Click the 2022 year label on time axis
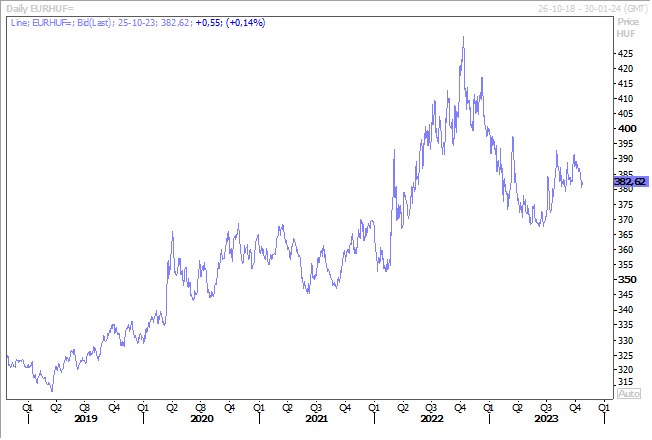 pos(432,418)
